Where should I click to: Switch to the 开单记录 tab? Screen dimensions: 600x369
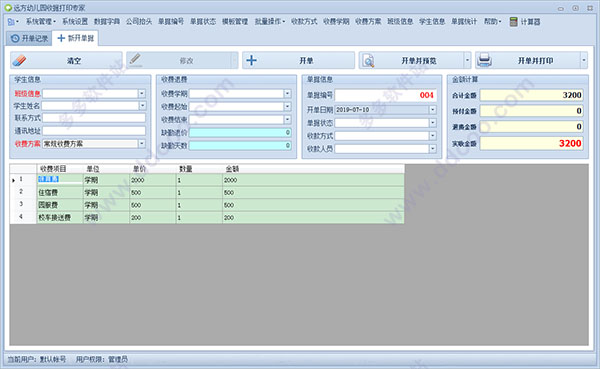coord(29,38)
